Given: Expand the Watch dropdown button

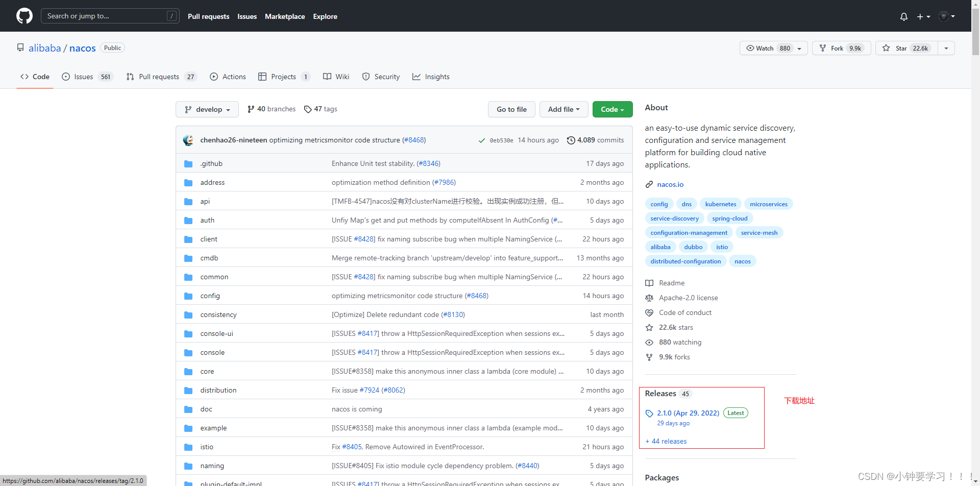Looking at the screenshot, I should coord(773,48).
